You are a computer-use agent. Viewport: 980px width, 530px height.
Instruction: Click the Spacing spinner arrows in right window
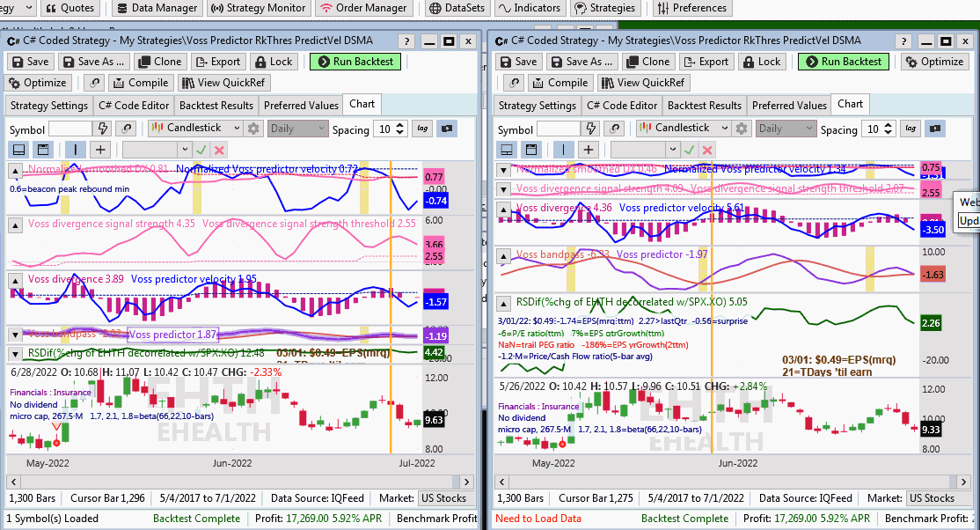tap(889, 129)
